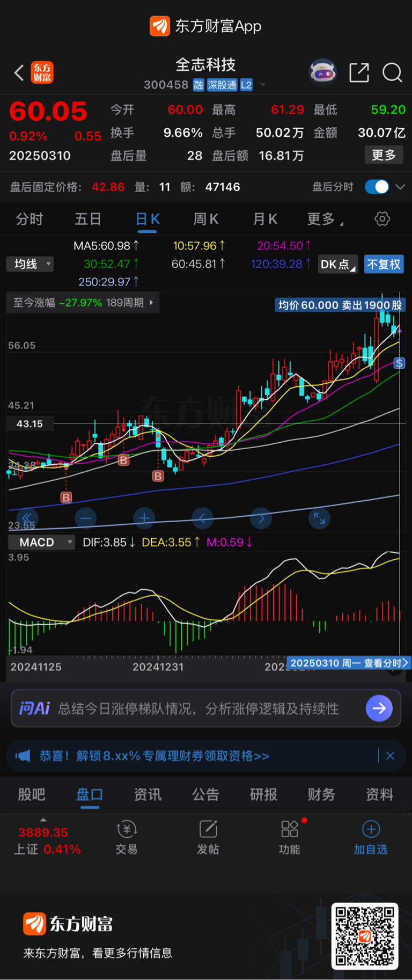
Task: Open the MACD indicator dropdown
Action: point(41,542)
